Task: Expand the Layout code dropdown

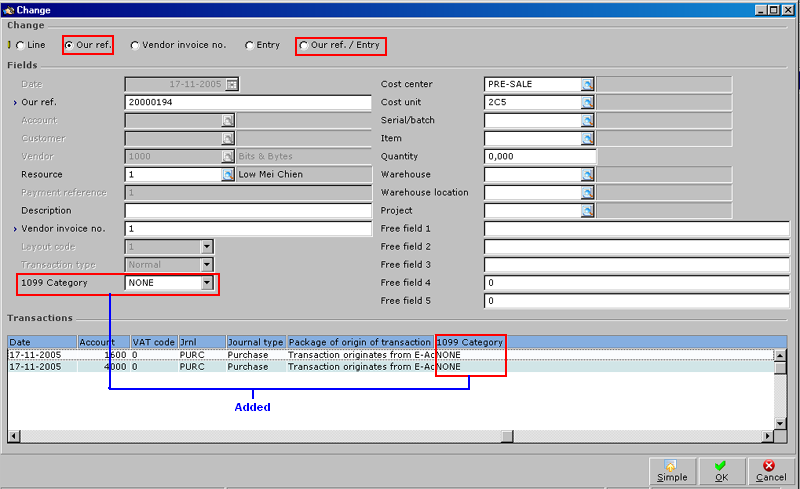Action: (207, 247)
